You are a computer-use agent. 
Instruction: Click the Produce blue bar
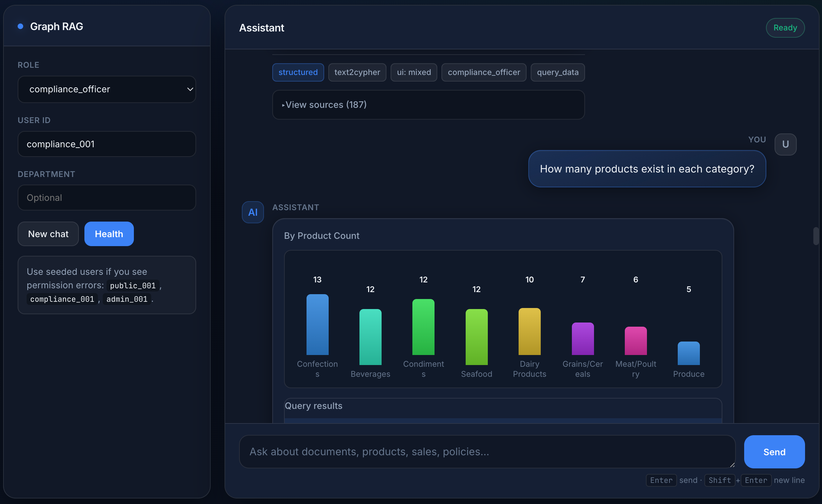click(x=688, y=353)
